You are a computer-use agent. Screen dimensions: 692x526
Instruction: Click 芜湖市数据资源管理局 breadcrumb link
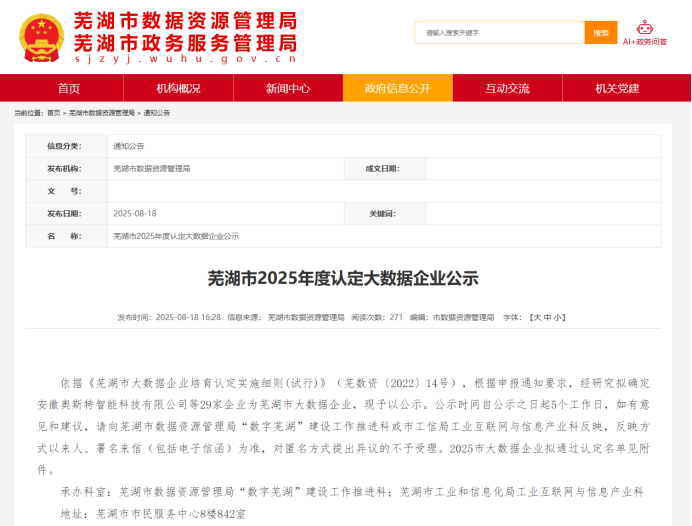click(x=101, y=113)
